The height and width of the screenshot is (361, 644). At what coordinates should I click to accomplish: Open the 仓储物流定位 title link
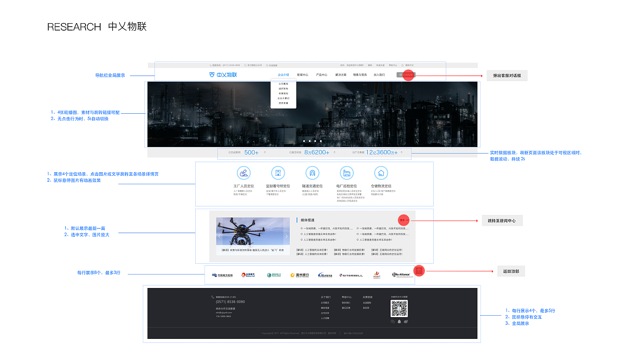(381, 186)
